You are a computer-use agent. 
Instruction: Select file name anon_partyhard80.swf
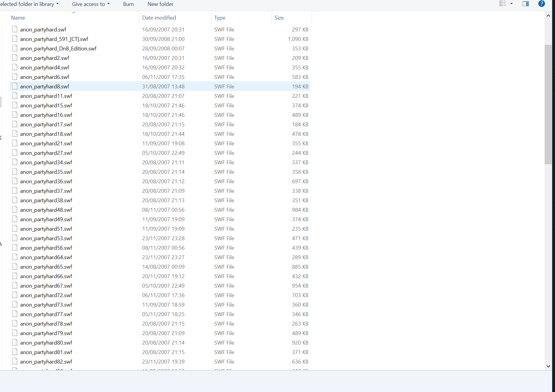(46, 343)
